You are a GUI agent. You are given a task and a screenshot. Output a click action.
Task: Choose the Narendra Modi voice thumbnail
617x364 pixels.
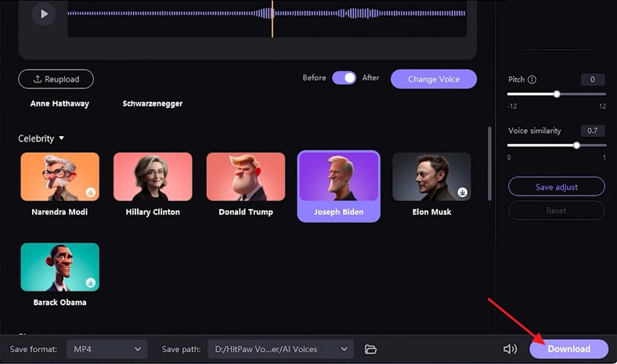60,177
